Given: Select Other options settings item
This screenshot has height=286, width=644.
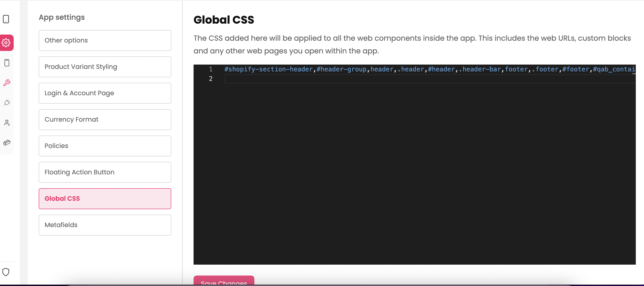Looking at the screenshot, I should [105, 40].
